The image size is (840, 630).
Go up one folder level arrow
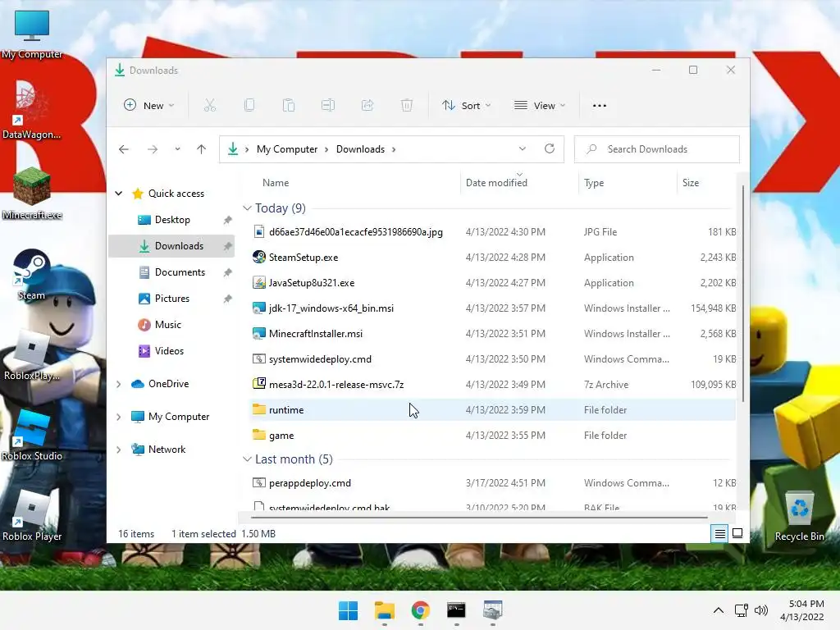pyautogui.click(x=202, y=149)
